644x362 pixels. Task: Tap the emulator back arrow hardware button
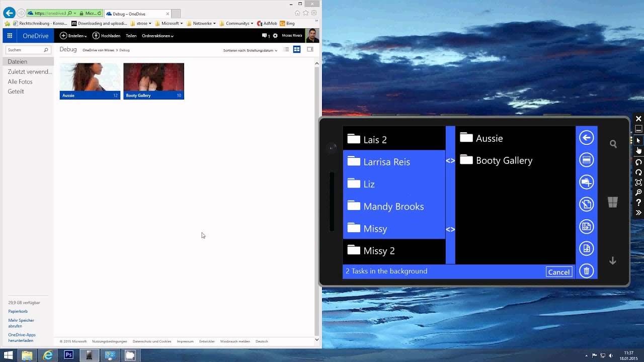pos(612,260)
